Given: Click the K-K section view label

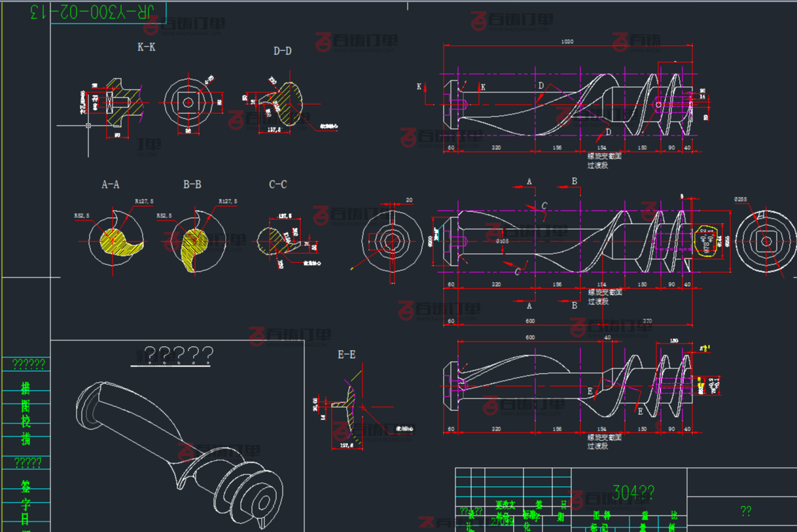Looking at the screenshot, I should [x=146, y=47].
